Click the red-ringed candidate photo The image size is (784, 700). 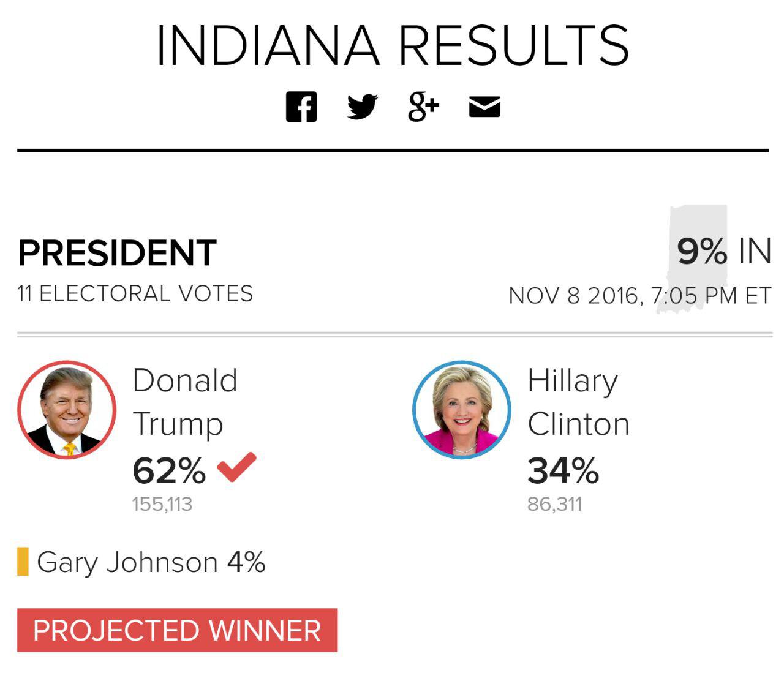tap(67, 410)
